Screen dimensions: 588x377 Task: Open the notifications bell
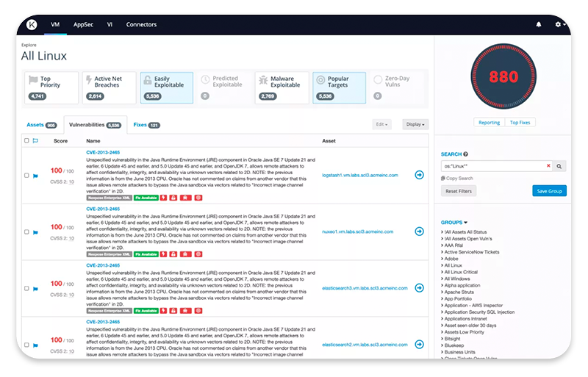pos(539,24)
